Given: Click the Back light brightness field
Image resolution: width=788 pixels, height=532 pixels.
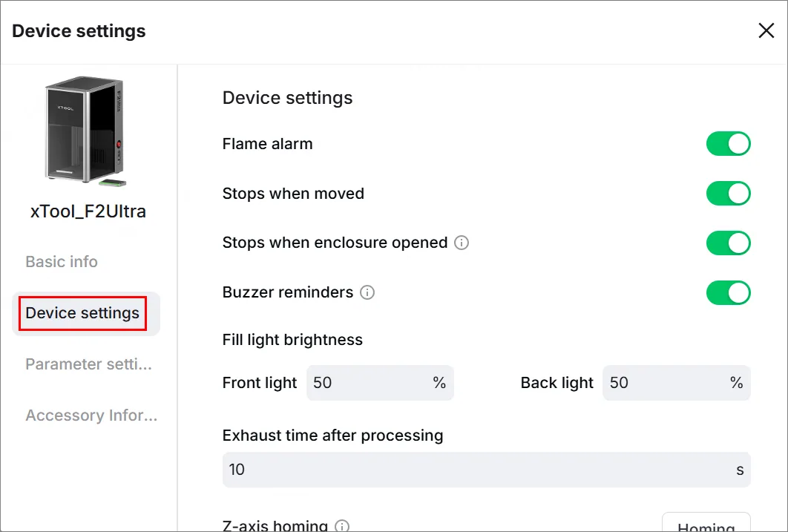Looking at the screenshot, I should click(677, 383).
